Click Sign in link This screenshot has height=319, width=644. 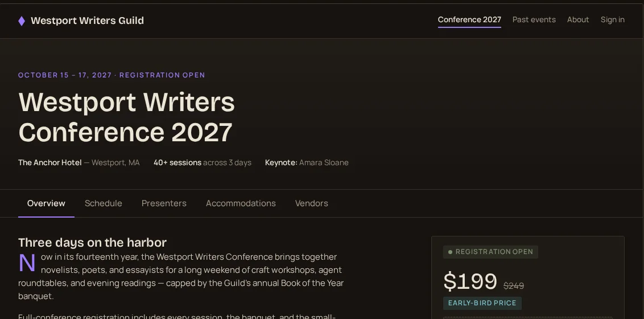(x=612, y=20)
